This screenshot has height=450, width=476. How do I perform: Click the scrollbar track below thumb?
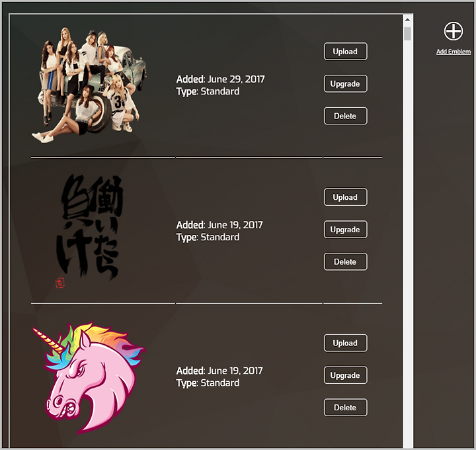tap(407, 243)
